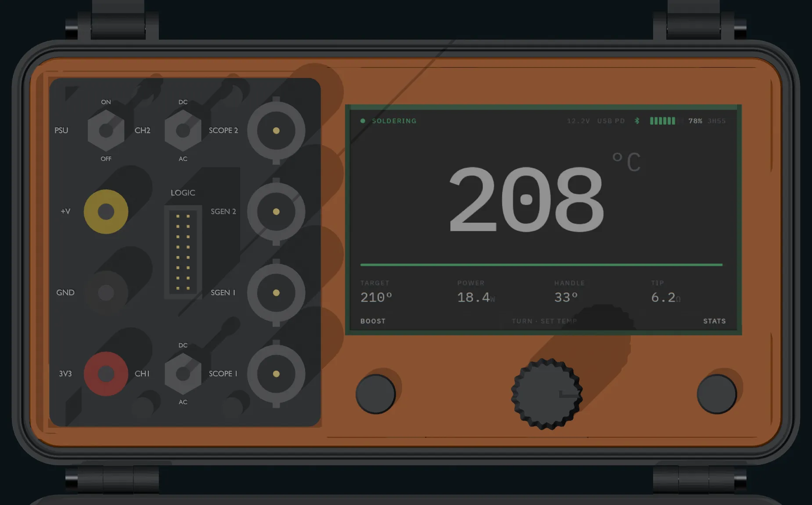Screen dimensions: 812x505
Task: Click the SGEN 1 BNC connector
Action: click(x=276, y=293)
